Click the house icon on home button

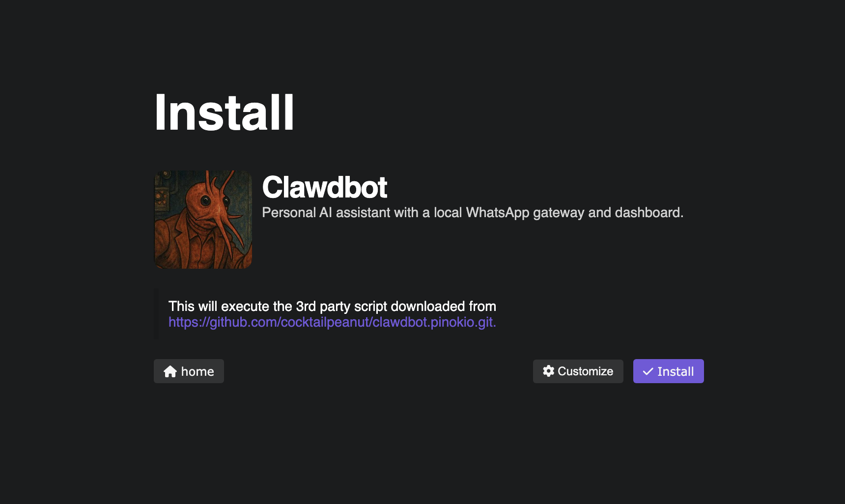click(x=170, y=371)
